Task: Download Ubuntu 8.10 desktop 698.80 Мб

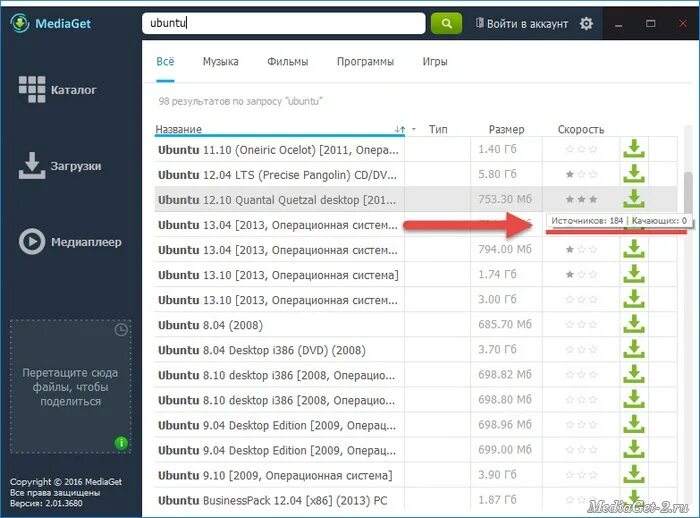Action: click(634, 399)
